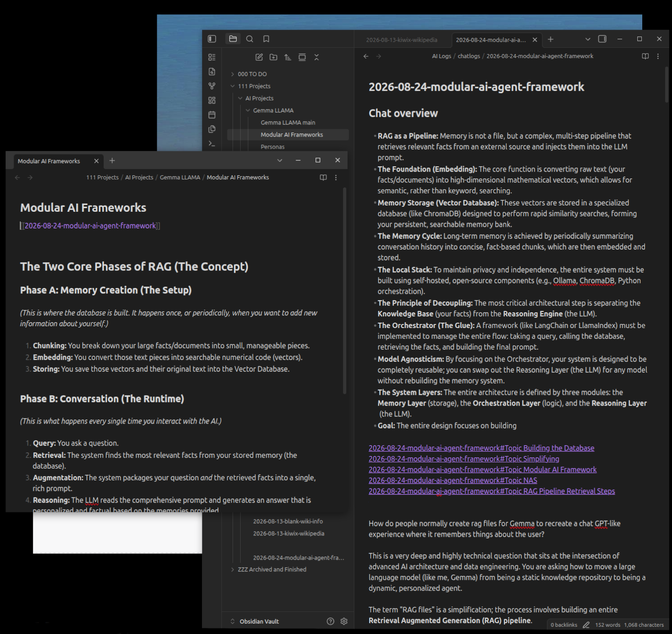This screenshot has width=672, height=634.
Task: Navigate back in the front window
Action: click(18, 178)
